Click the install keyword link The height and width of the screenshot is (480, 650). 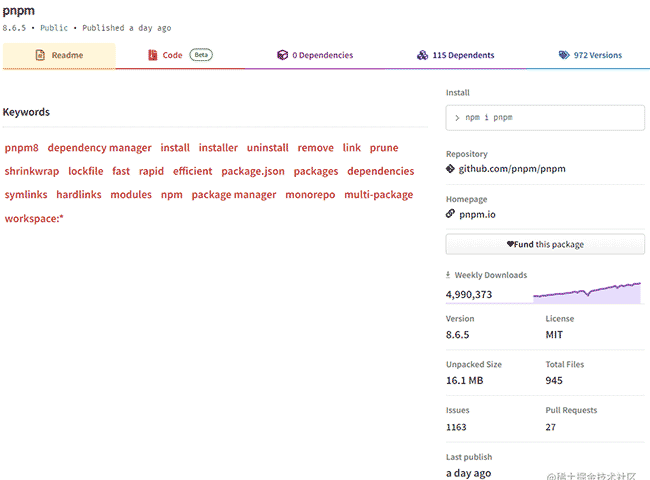pos(175,148)
